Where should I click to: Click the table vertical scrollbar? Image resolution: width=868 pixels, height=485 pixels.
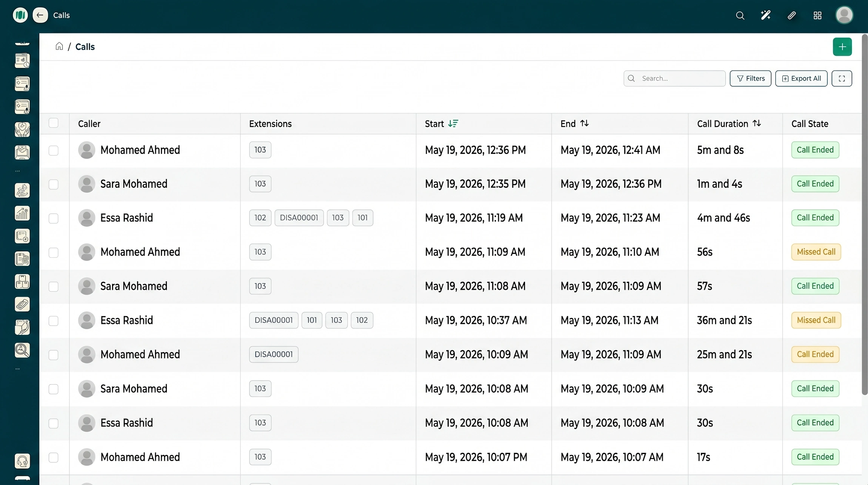point(865,215)
